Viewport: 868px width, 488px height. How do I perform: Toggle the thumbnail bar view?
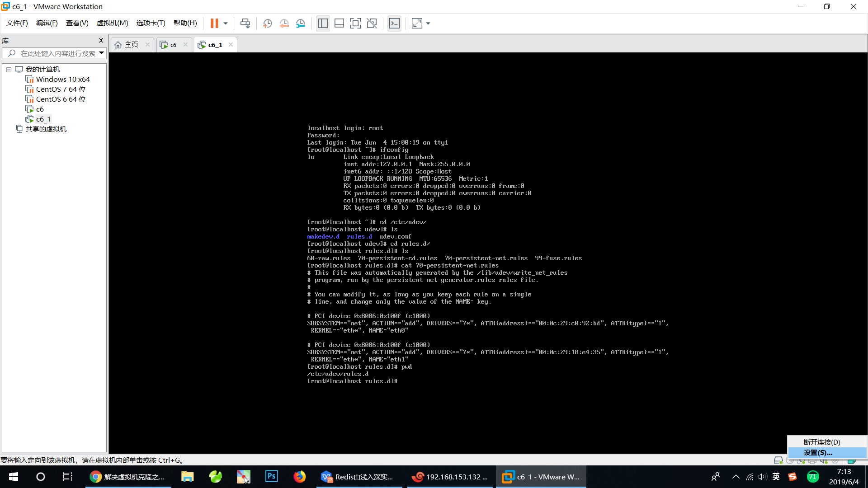(x=339, y=23)
